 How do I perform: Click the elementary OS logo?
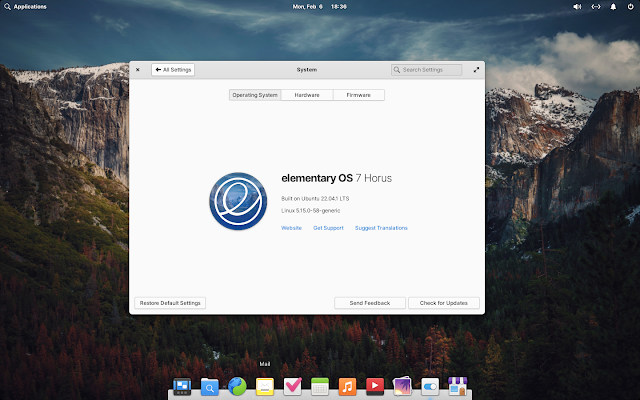[x=238, y=201]
